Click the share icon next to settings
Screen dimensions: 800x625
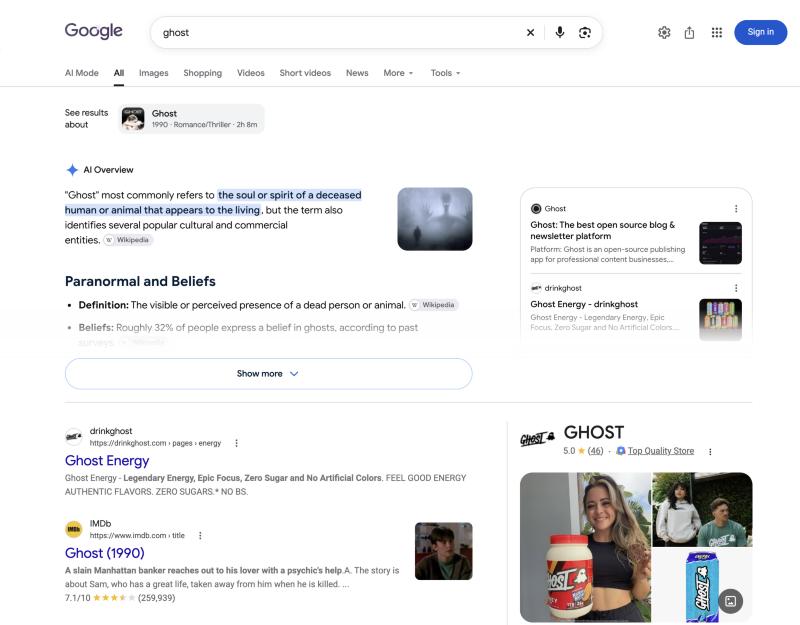689,33
